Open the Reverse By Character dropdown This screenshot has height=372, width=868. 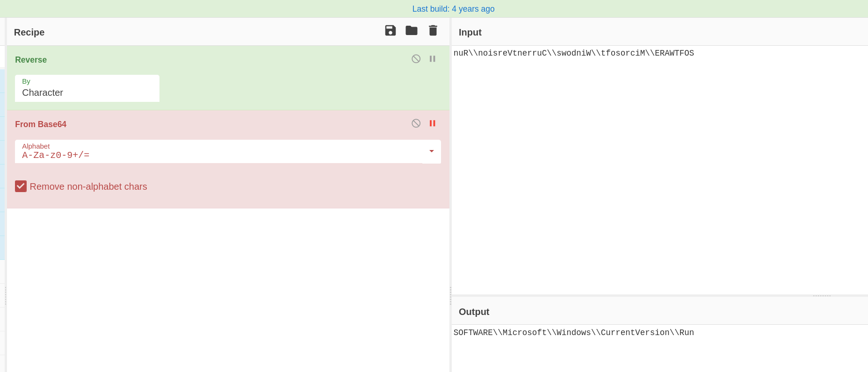(87, 89)
